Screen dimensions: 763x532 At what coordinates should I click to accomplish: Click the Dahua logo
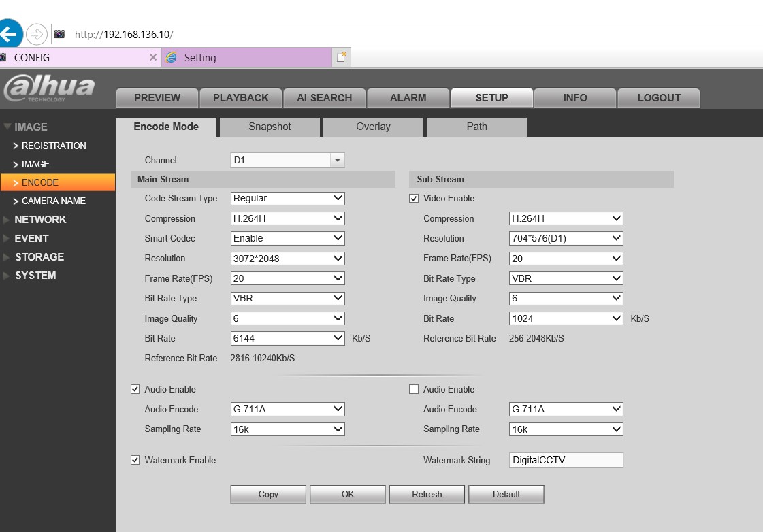click(x=49, y=88)
